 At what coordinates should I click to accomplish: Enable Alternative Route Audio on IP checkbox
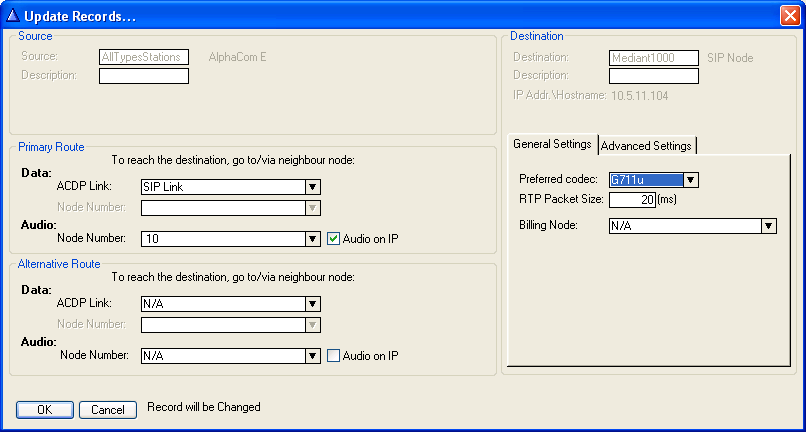tap(334, 356)
